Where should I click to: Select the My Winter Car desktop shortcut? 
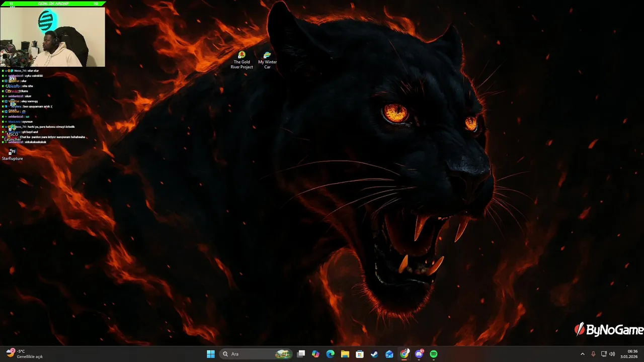(267, 60)
